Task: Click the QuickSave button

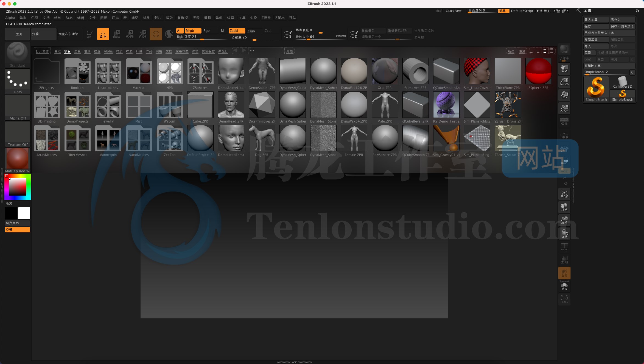Action: click(453, 11)
